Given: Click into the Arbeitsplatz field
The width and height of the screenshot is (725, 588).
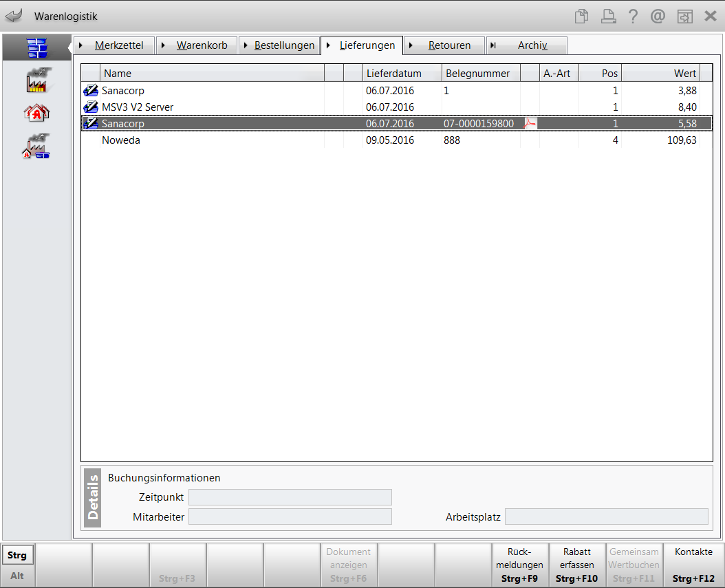Looking at the screenshot, I should (606, 516).
